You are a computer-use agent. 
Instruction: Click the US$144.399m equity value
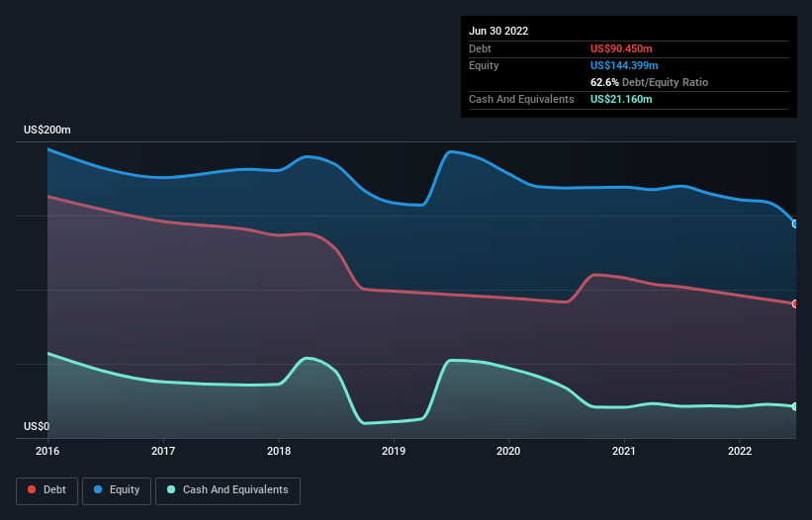pyautogui.click(x=624, y=65)
